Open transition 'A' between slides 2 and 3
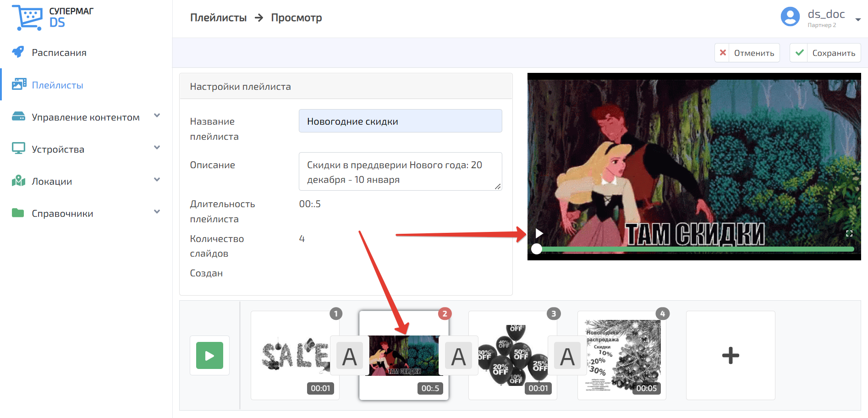Screen dimensions: 868x418 coord(458,356)
